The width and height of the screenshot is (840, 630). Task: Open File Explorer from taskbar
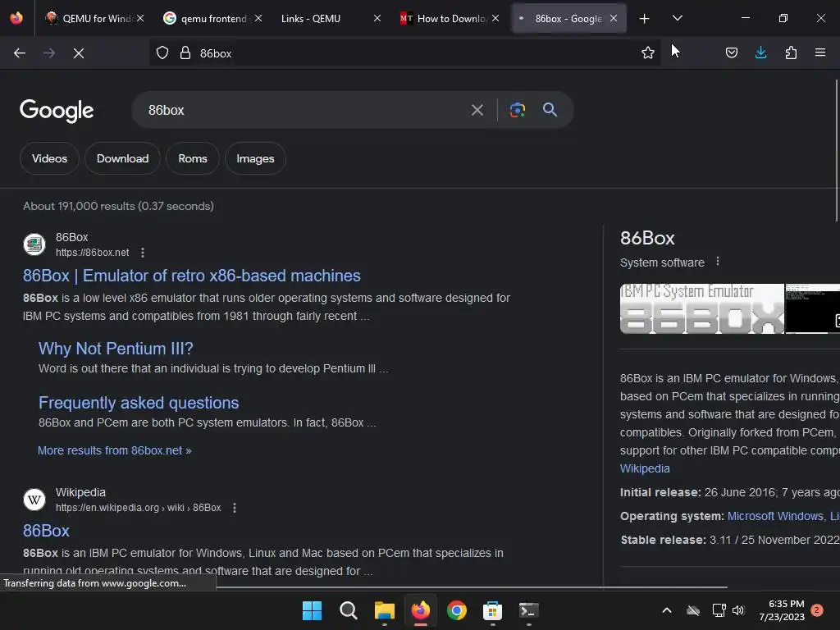pyautogui.click(x=384, y=610)
